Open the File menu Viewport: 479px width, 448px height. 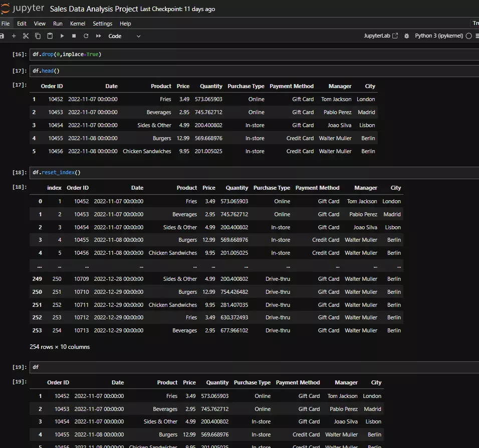tap(6, 24)
